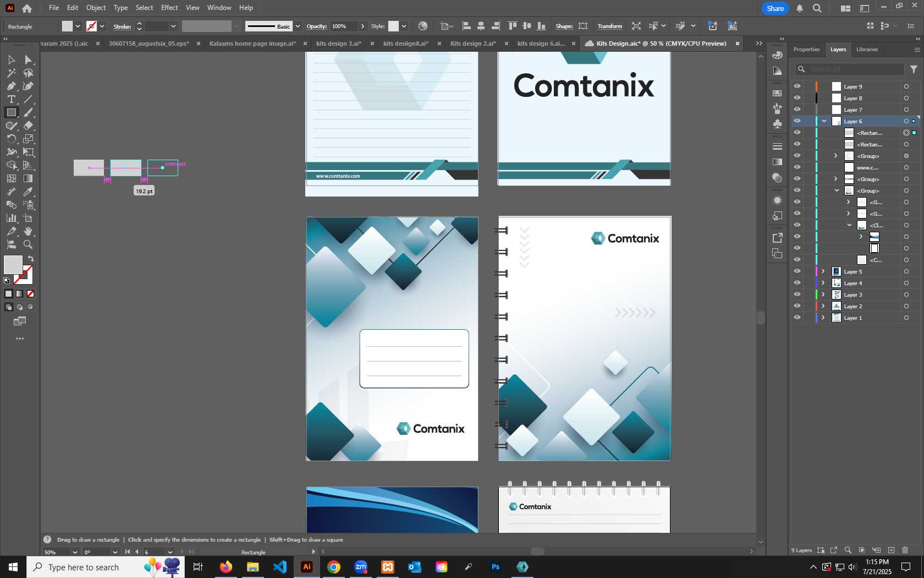Select the Pen tool

11,86
